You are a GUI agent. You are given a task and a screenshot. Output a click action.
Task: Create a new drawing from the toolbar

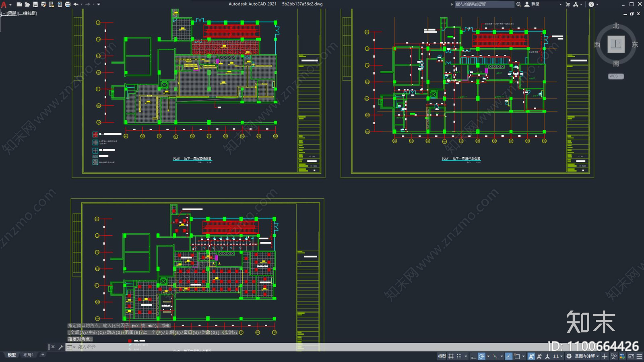point(19,4)
